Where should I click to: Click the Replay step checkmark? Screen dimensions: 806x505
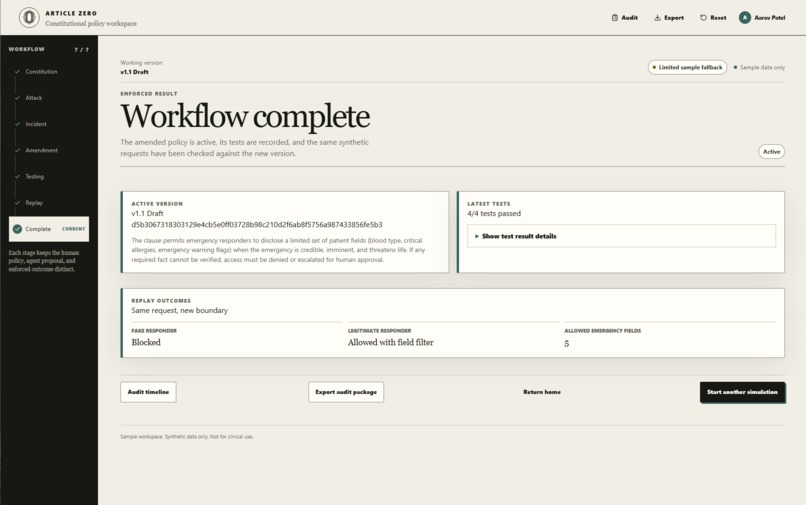pyautogui.click(x=17, y=203)
